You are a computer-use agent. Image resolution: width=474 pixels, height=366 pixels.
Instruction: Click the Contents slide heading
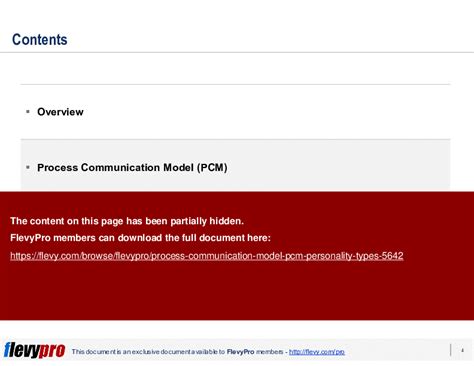tap(40, 39)
